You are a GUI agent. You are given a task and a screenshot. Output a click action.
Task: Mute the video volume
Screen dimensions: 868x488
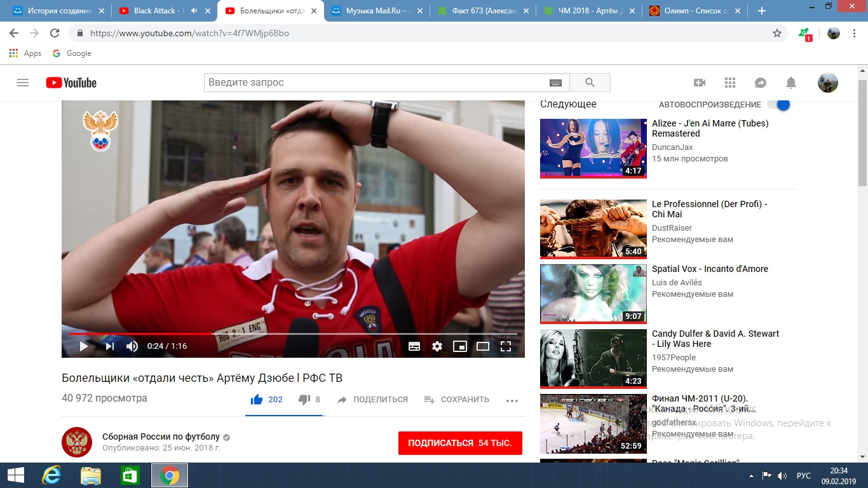click(132, 346)
